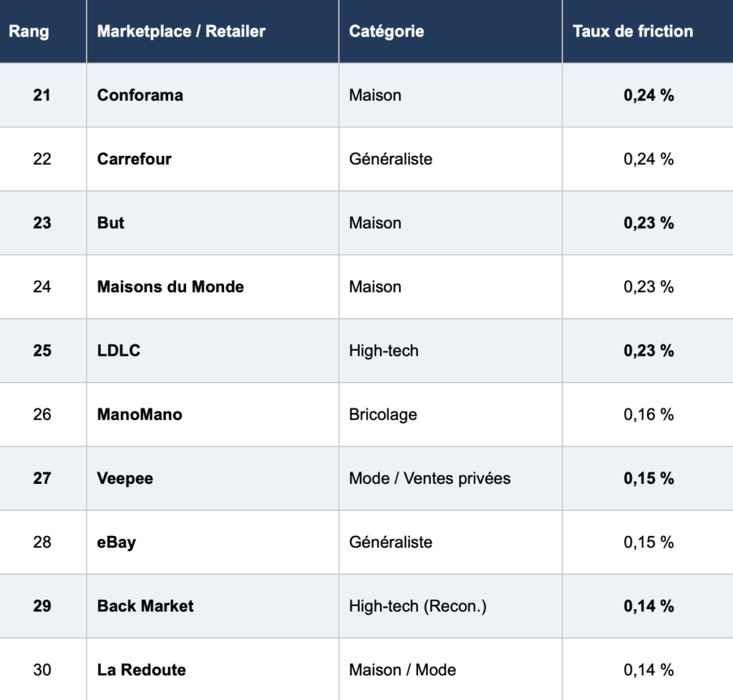
Task: Click rank number 21 cell
Action: (42, 95)
